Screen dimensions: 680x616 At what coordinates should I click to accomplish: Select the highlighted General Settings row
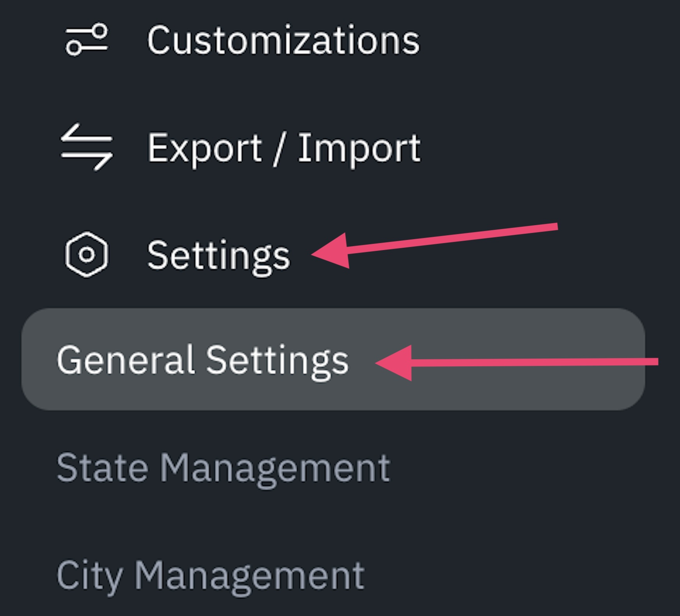pos(333,359)
